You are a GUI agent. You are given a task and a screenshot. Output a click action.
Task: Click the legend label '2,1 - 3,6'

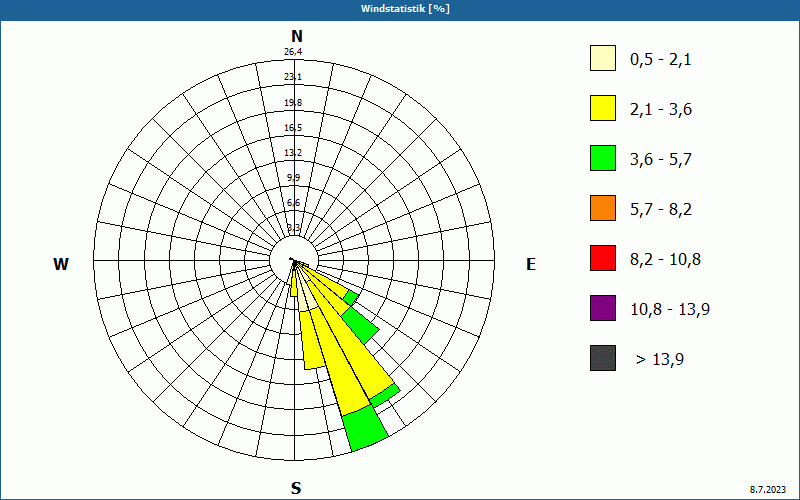661,110
